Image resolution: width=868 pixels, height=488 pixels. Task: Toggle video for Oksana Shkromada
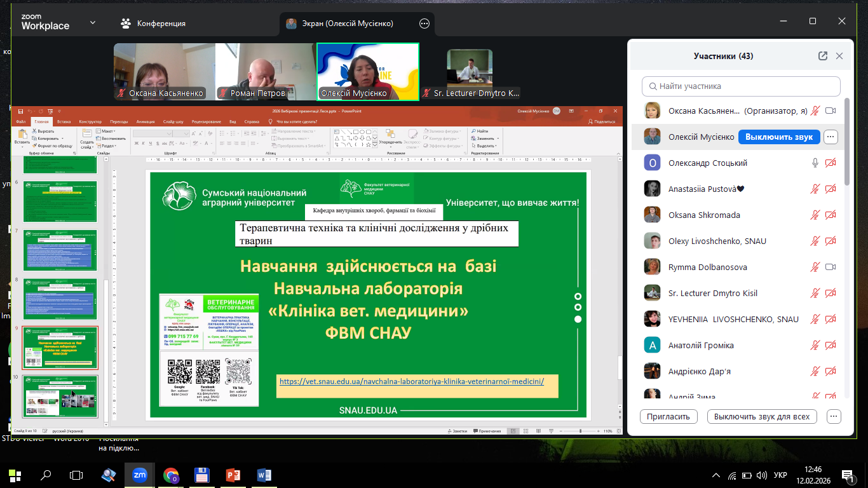click(830, 215)
